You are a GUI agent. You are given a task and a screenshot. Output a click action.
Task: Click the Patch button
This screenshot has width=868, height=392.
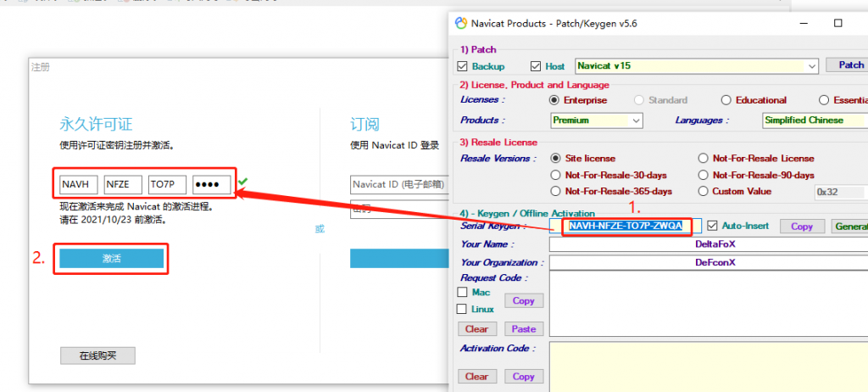coord(847,64)
